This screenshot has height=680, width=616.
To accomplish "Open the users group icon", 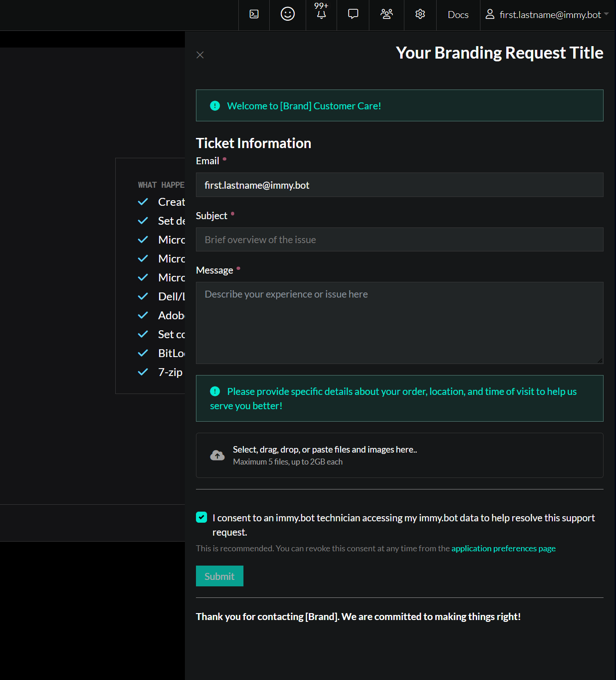I will tap(386, 14).
